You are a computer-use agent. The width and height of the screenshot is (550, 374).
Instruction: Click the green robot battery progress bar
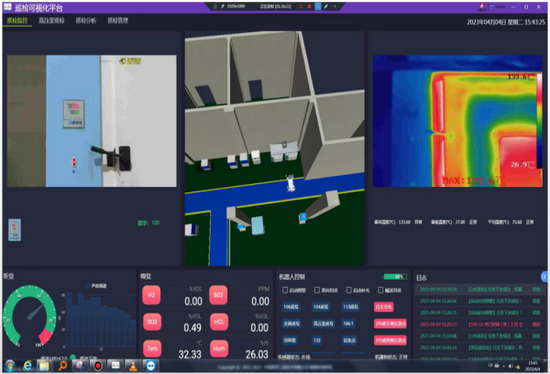tap(395, 277)
